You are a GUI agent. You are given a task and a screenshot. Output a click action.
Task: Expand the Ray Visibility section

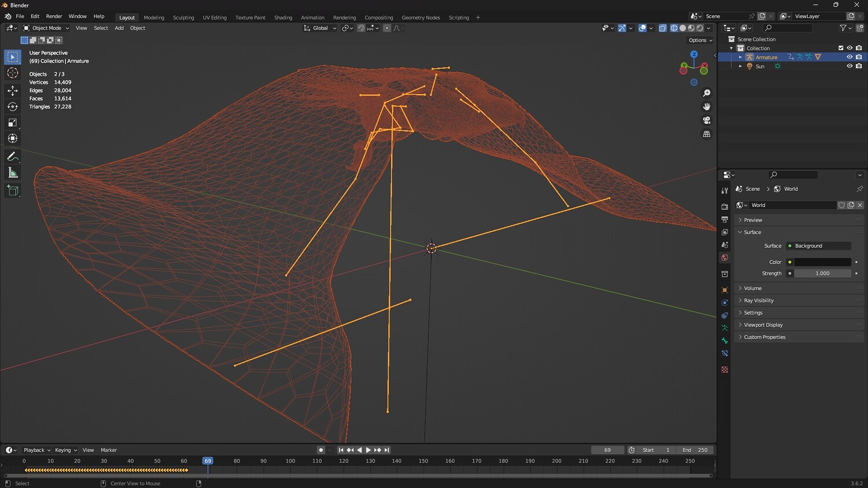point(758,301)
